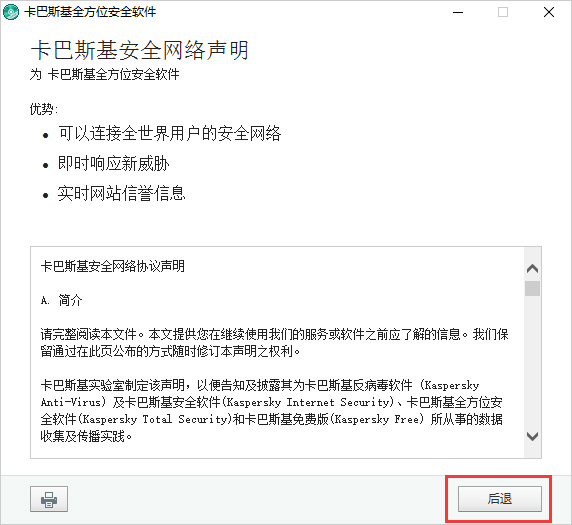This screenshot has width=572, height=525.
Task: Click the paragraph starting with 请完整阅读本文件
Action: click(274, 343)
